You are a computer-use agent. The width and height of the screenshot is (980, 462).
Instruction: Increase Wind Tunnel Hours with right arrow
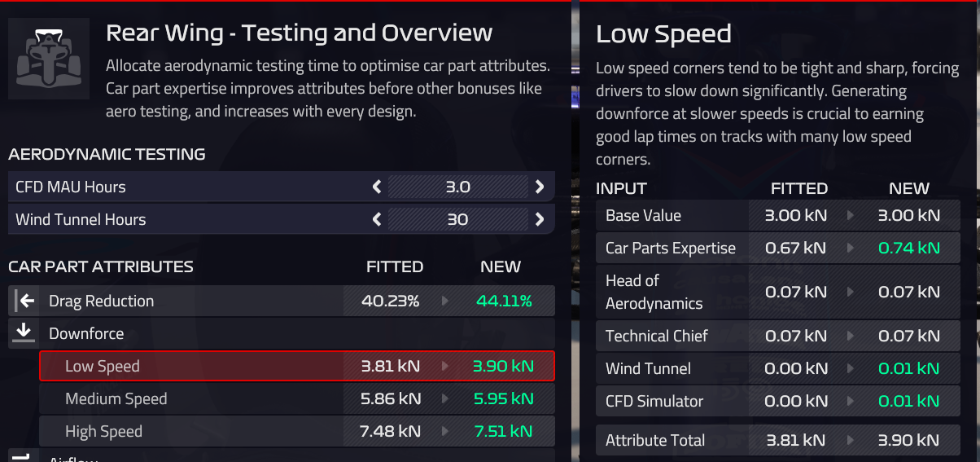pyautogui.click(x=540, y=220)
